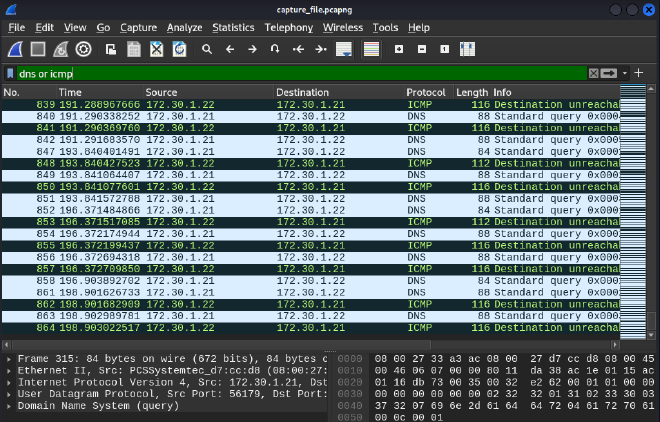The width and height of the screenshot is (660, 422).
Task: Sort by the Length column header
Action: click(472, 92)
